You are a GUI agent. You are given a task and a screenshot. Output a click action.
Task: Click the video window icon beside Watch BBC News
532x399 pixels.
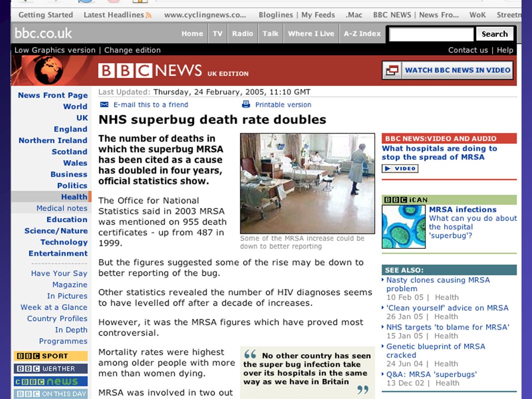392,70
